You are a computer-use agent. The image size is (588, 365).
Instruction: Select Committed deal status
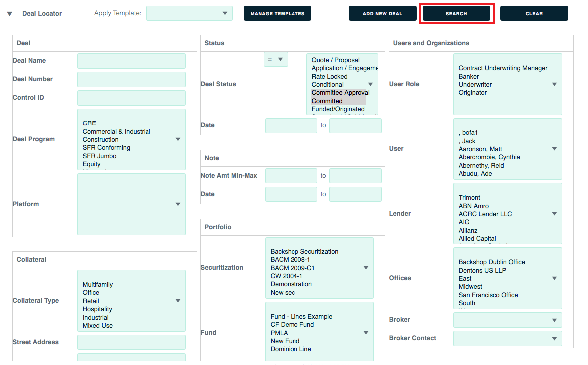click(x=327, y=101)
